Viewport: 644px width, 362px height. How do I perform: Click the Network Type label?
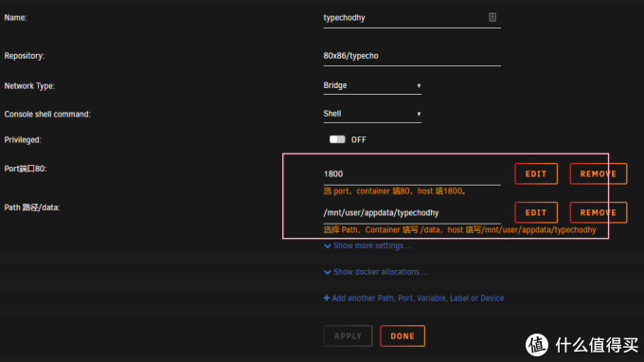(29, 86)
